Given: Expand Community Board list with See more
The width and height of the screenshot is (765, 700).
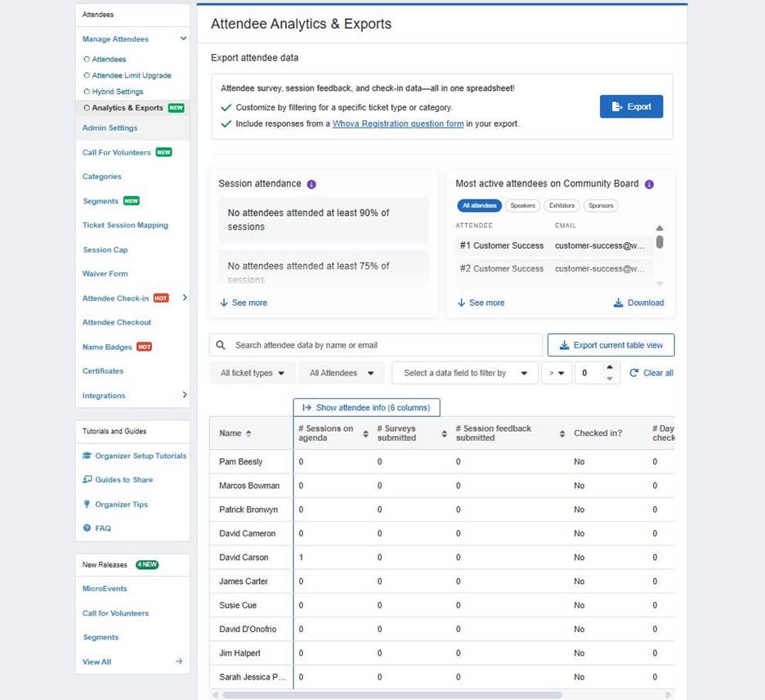Looking at the screenshot, I should pyautogui.click(x=481, y=303).
